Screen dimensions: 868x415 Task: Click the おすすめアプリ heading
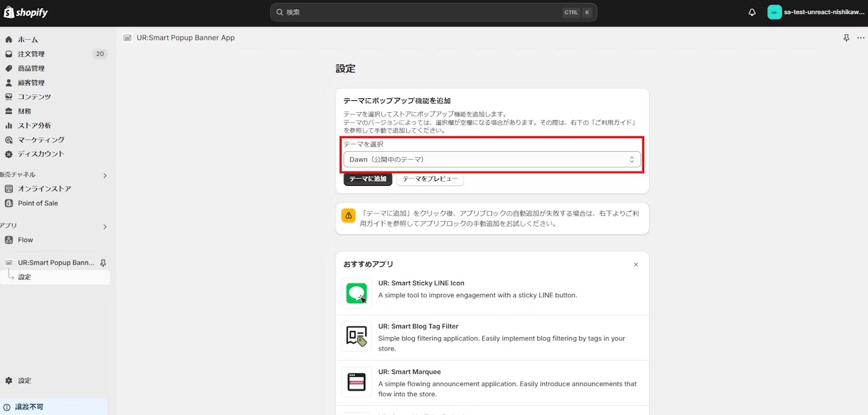(368, 264)
